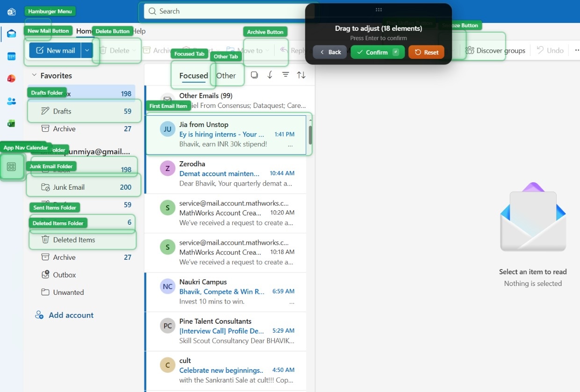Switch to the Other tab
Image resolution: width=580 pixels, height=392 pixels.
click(x=226, y=76)
